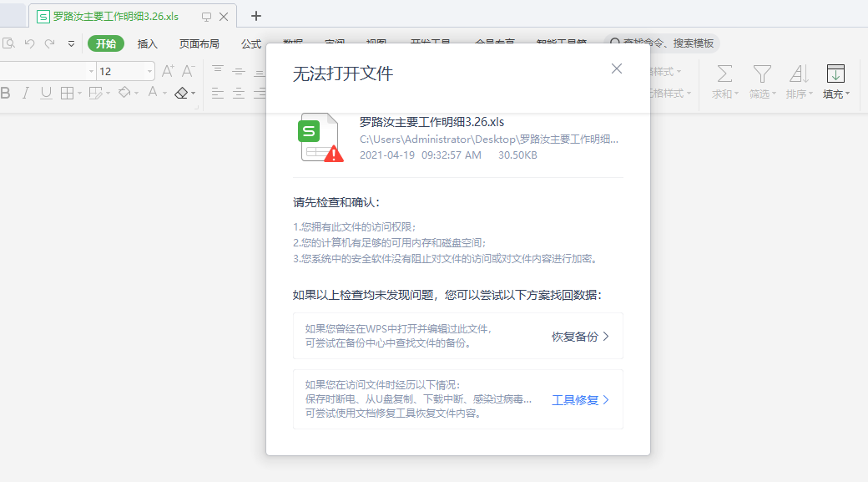Click the 填充 fill icon
868x482 pixels.
[835, 74]
